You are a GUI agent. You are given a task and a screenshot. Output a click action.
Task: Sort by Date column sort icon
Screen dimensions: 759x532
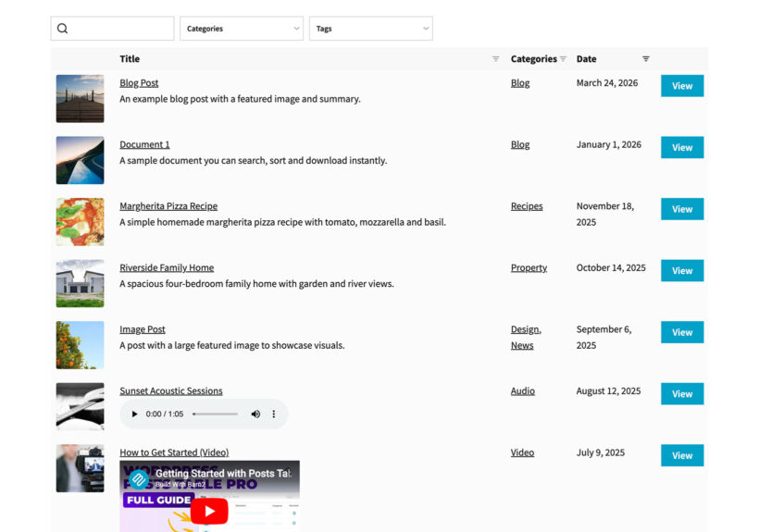[x=646, y=59]
